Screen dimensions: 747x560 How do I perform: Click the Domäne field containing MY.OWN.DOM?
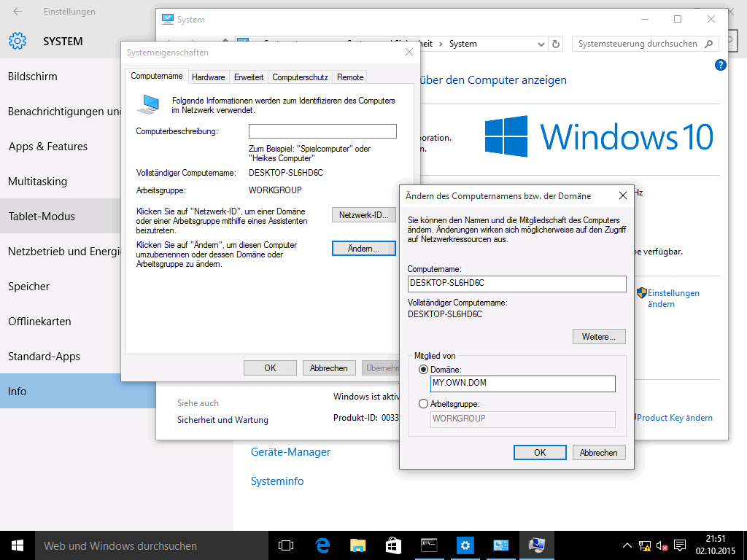522,384
